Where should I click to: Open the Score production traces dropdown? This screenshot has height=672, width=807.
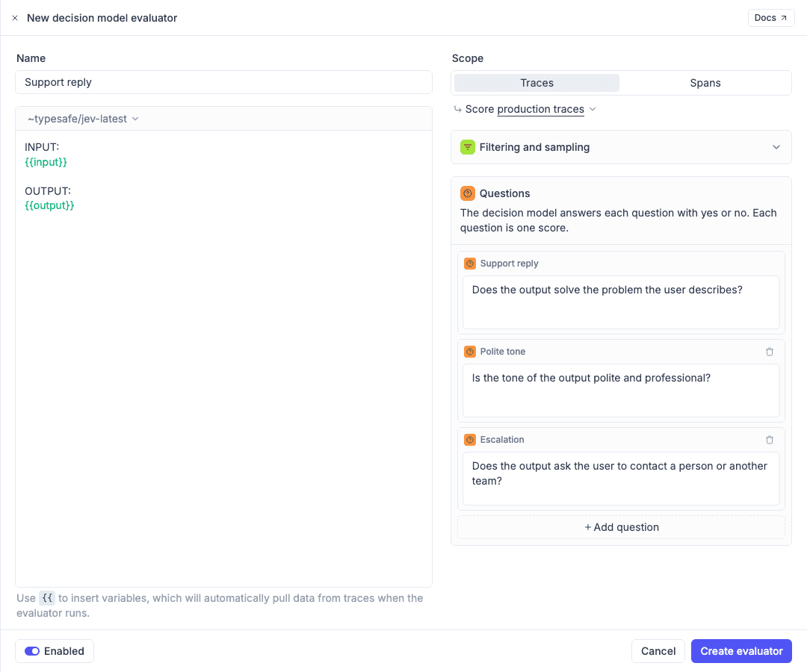pos(530,109)
